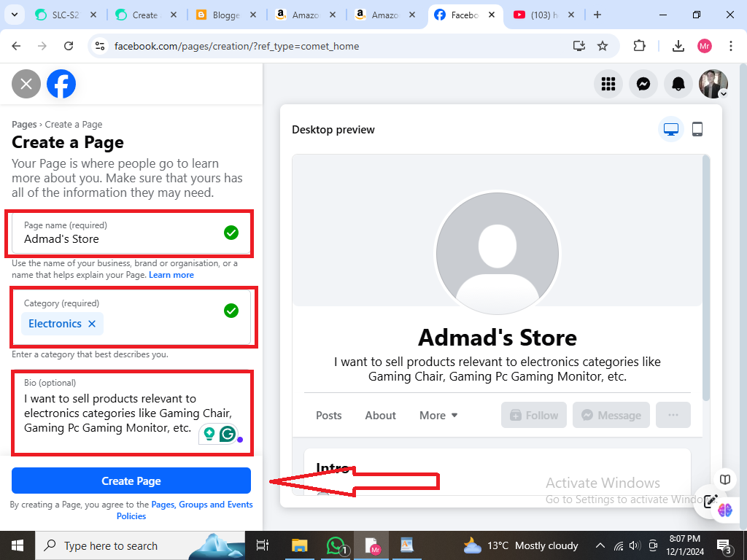Click the browser back arrow
This screenshot has width=747, height=560.
(x=16, y=46)
